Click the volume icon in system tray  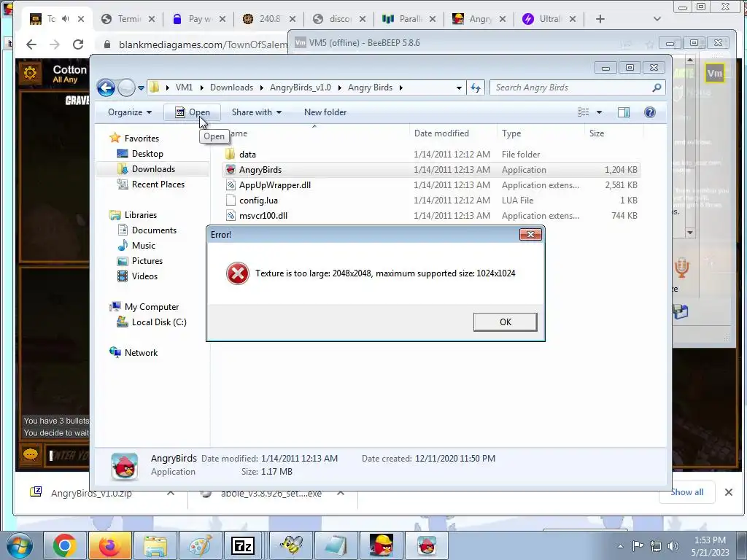673,546
